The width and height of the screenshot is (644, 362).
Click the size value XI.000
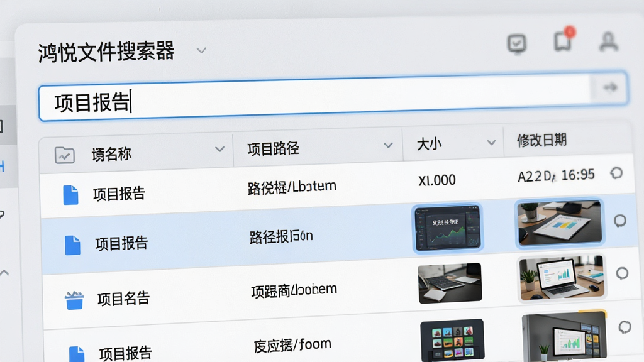pos(437,180)
